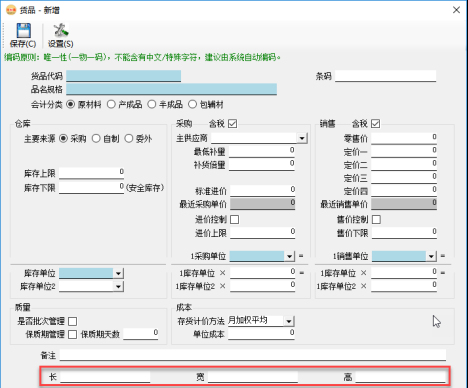Screen dimensions: 468x388
Task: Open the 主供应商 dropdown
Action: click(302, 138)
